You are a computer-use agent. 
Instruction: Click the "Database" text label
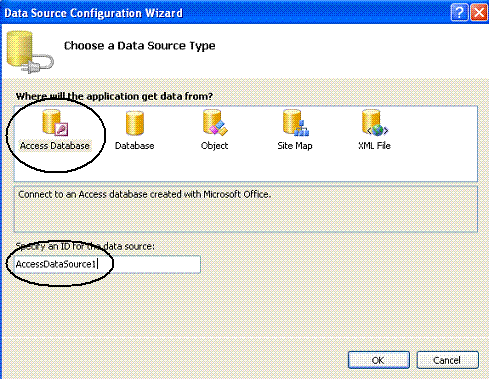(135, 146)
